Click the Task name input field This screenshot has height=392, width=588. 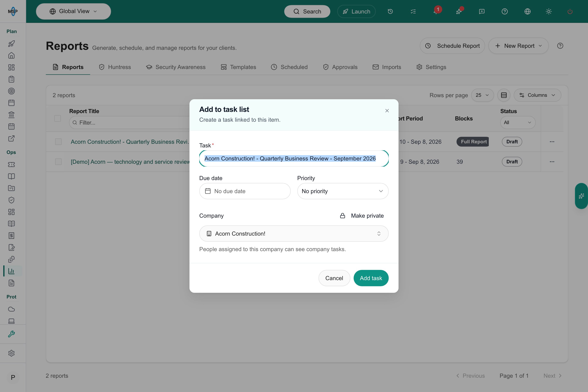pyautogui.click(x=294, y=158)
